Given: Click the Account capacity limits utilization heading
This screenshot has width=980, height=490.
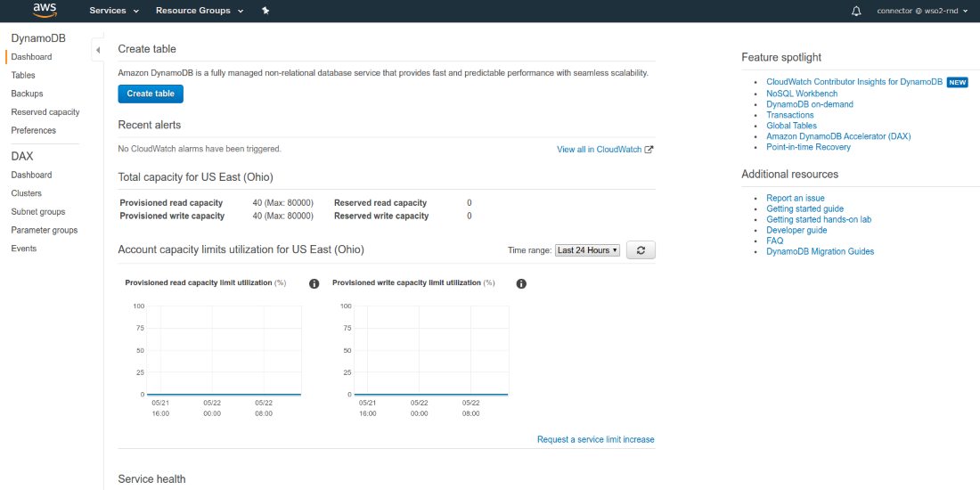Looking at the screenshot, I should [241, 249].
